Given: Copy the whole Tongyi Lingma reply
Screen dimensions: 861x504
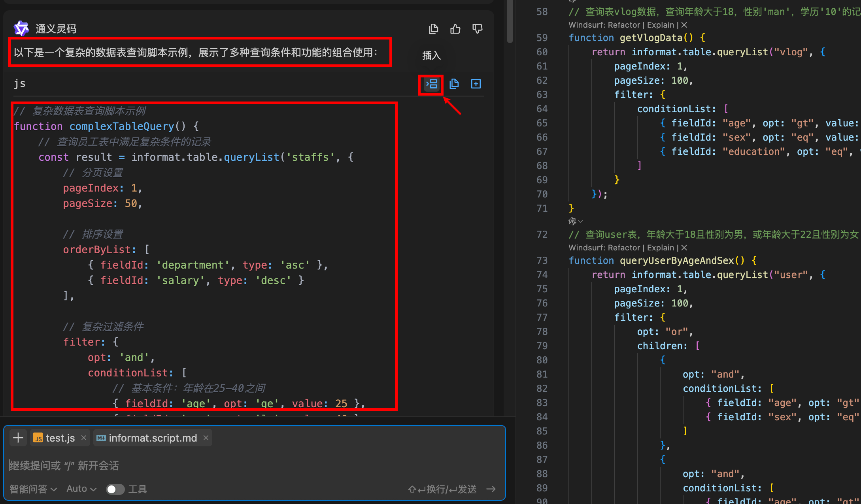Looking at the screenshot, I should (x=433, y=29).
